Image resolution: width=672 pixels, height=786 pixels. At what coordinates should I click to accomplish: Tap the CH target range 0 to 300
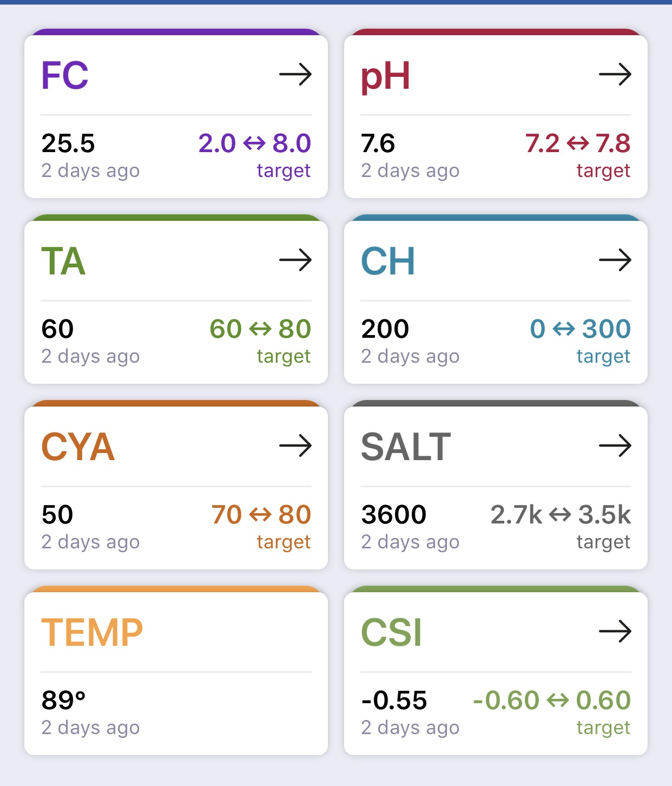pos(580,329)
